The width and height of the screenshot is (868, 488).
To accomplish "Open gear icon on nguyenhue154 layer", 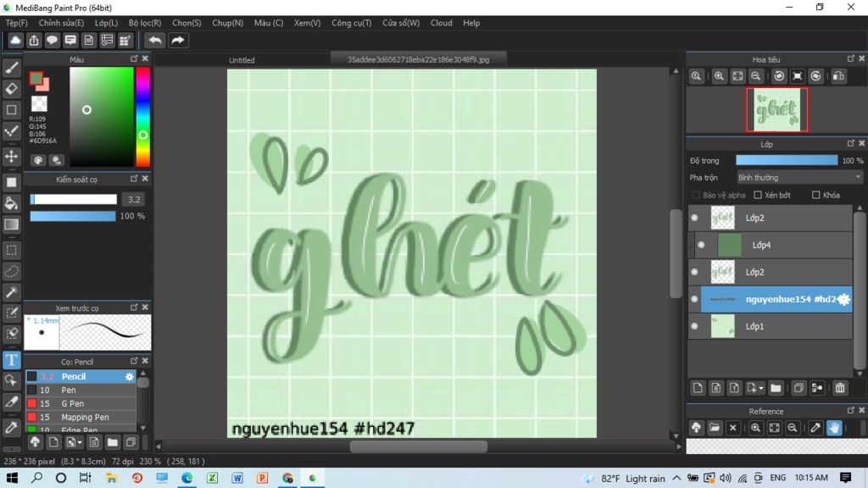I will pyautogui.click(x=843, y=299).
